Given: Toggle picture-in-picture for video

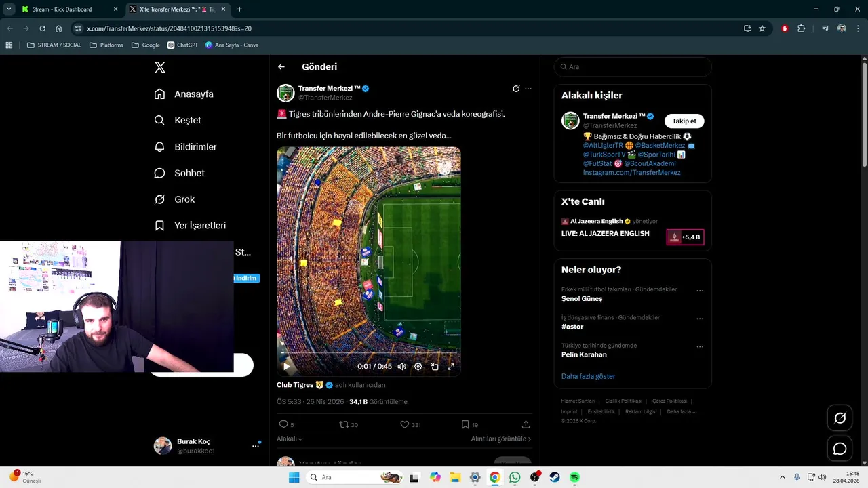Looking at the screenshot, I should coord(435,366).
